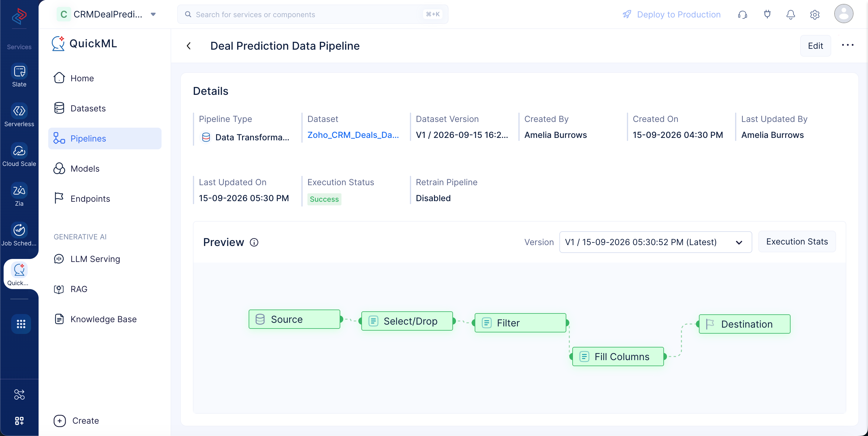Click the add-widget icon in bottom rail
This screenshot has width=868, height=436.
click(19, 421)
